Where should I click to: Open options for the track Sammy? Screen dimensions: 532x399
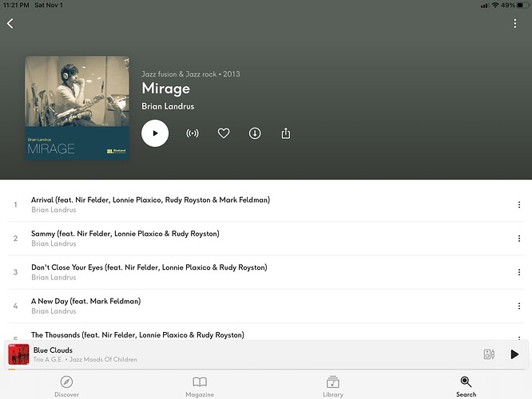(x=519, y=239)
